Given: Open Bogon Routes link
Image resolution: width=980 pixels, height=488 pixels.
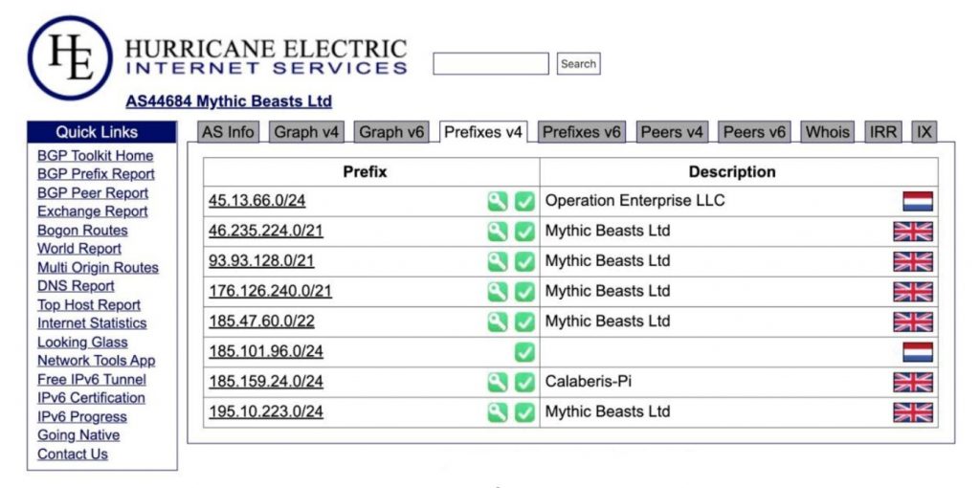Looking at the screenshot, I should tap(82, 231).
